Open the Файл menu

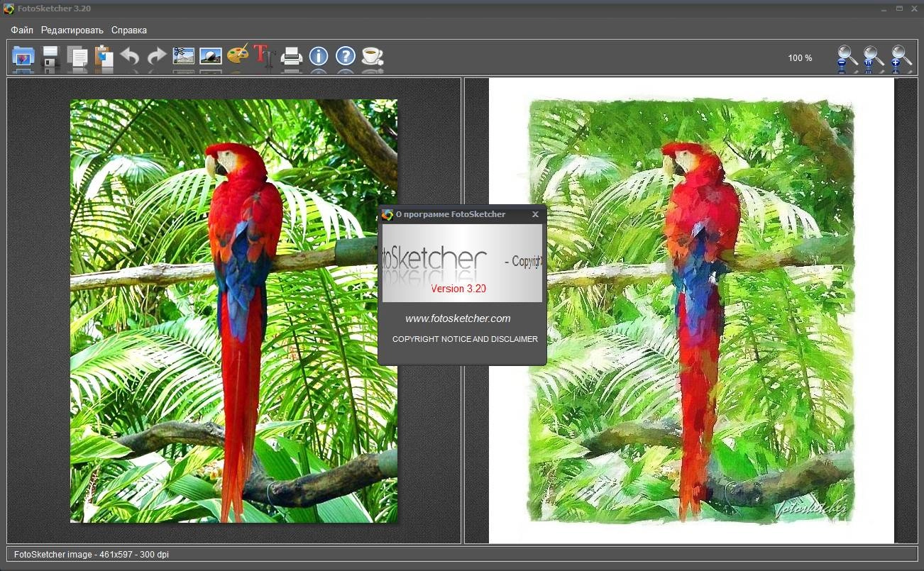22,30
